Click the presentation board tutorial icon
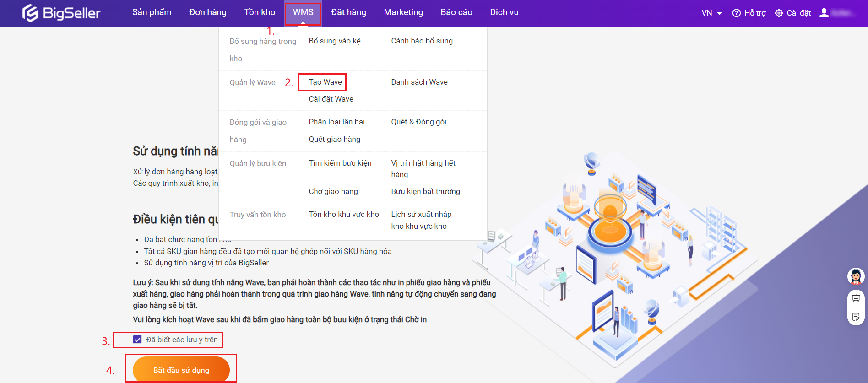 (x=856, y=298)
